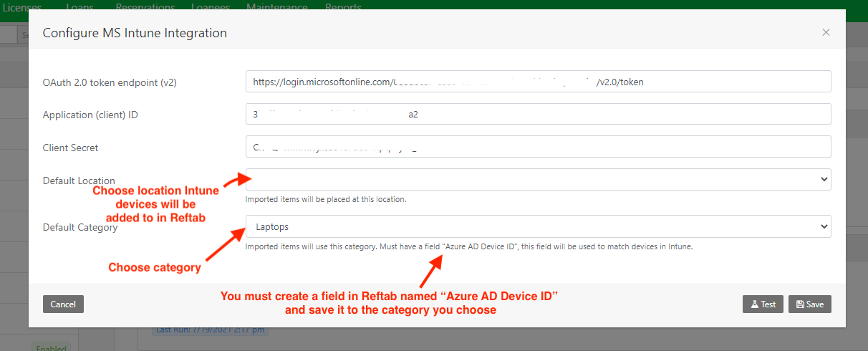868x351 pixels.
Task: Click the 'Configure MS Intune Integration' title
Action: 135,33
